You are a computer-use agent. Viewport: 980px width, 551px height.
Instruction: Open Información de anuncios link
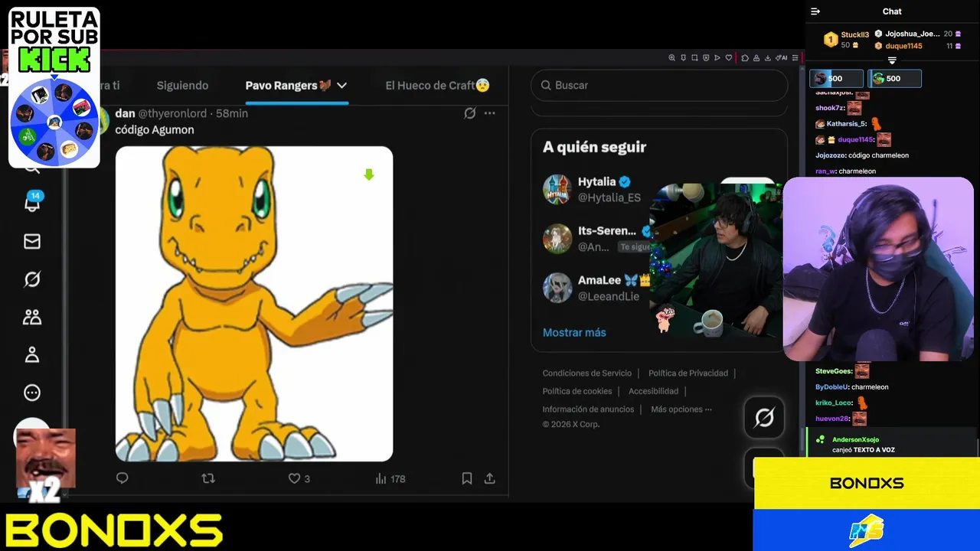[588, 409]
